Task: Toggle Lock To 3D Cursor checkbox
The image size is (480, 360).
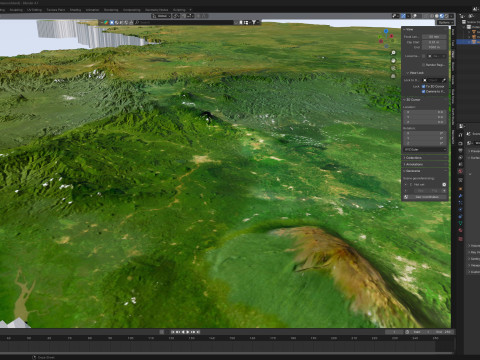Action: pyautogui.click(x=424, y=86)
